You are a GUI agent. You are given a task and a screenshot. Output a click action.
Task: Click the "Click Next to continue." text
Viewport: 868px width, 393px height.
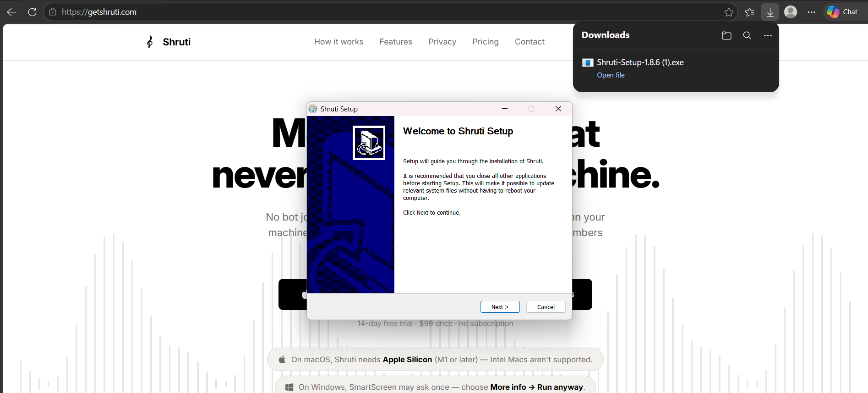pos(432,213)
